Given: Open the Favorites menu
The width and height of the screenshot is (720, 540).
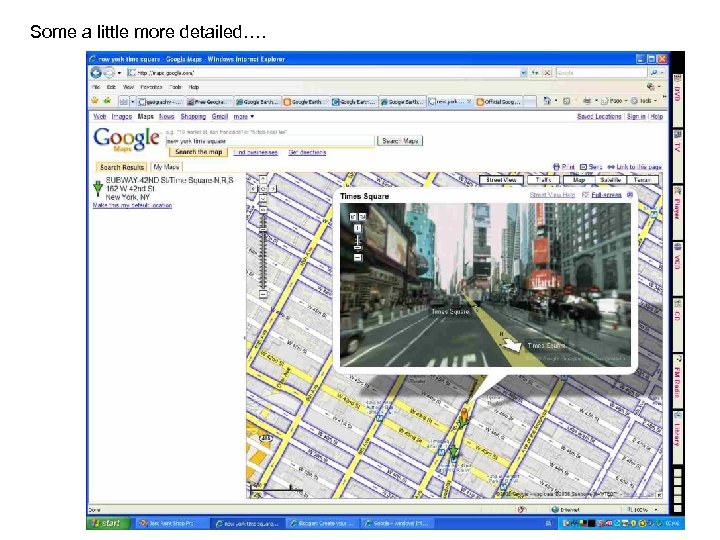Looking at the screenshot, I should click(x=151, y=87).
